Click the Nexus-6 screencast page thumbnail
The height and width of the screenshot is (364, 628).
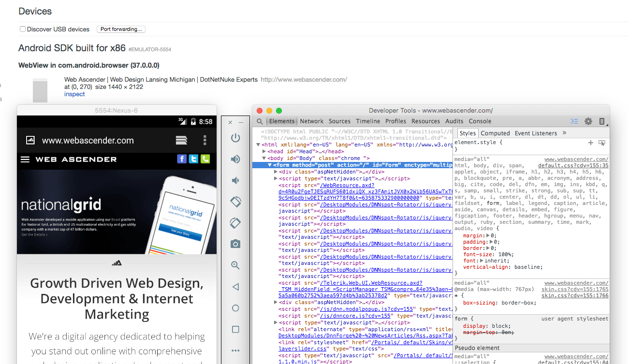[x=116, y=203]
